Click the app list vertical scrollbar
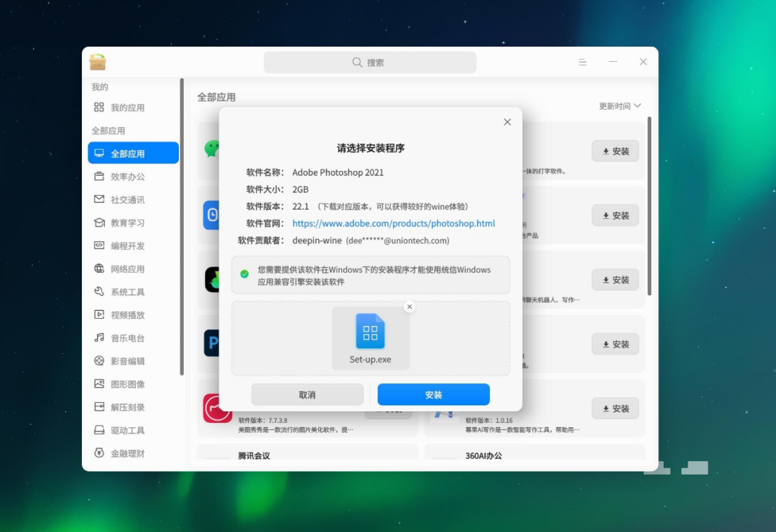 pos(650,207)
